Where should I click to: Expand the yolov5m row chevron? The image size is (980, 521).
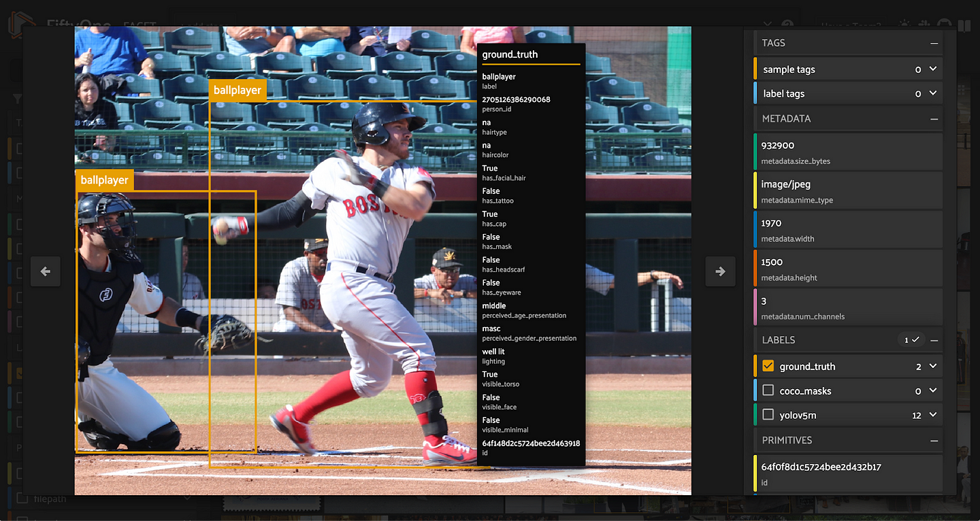pos(933,414)
